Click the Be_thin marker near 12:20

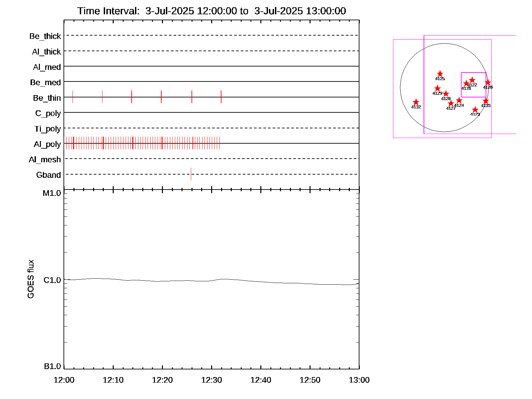161,97
